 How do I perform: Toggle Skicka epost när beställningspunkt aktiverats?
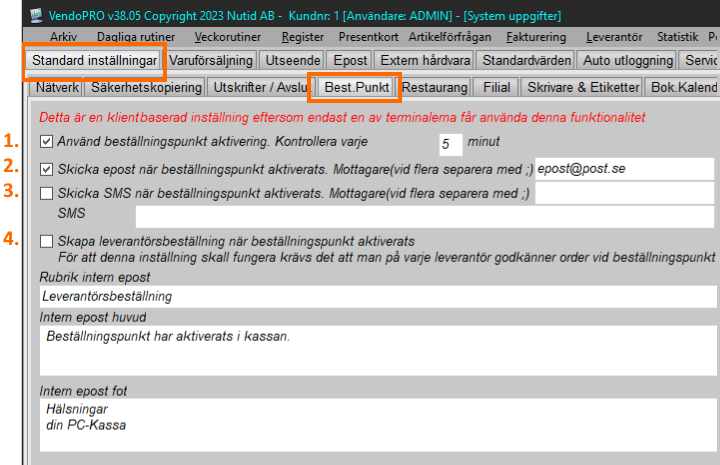click(x=47, y=168)
